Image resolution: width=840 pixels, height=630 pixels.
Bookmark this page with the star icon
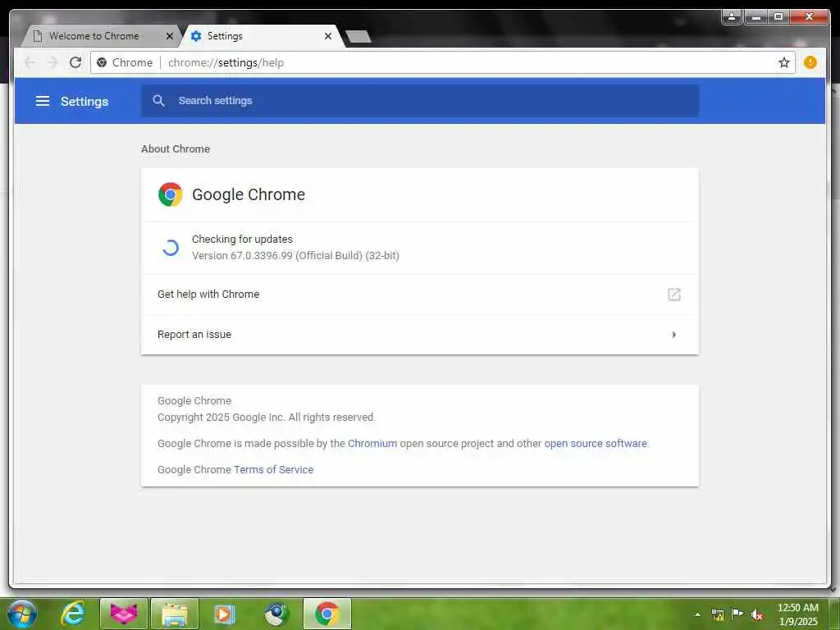coord(783,62)
